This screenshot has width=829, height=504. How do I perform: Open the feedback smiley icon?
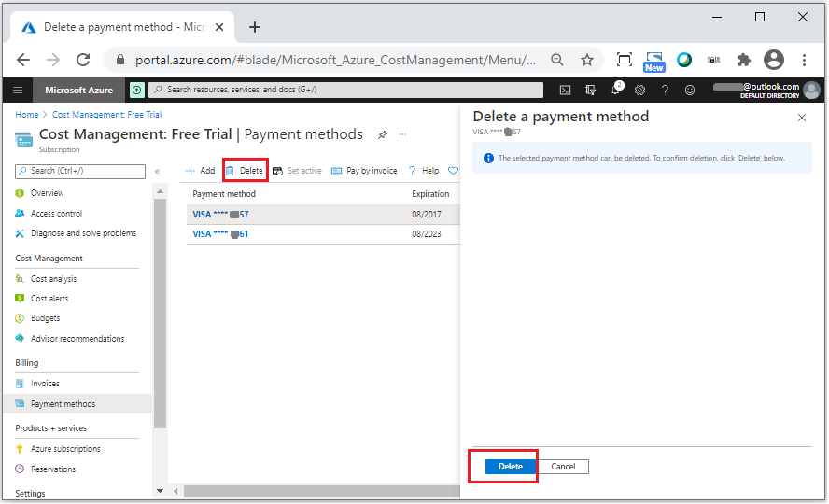click(690, 91)
